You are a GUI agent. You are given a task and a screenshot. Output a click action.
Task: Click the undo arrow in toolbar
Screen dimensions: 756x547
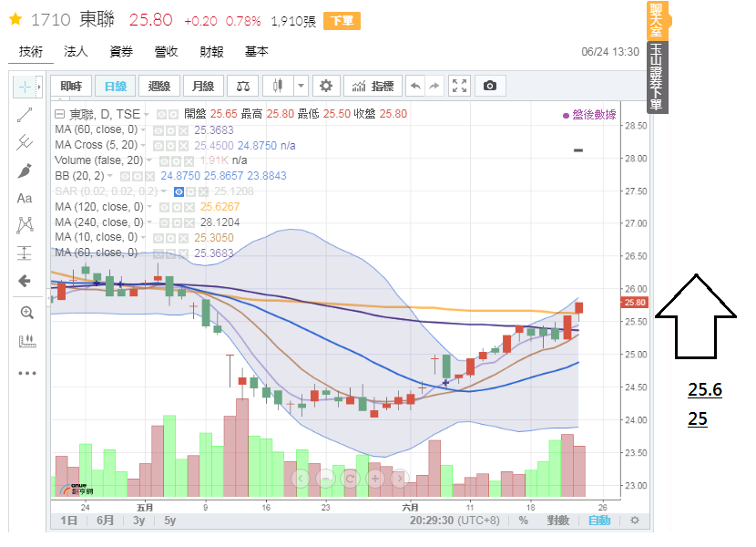(x=415, y=86)
